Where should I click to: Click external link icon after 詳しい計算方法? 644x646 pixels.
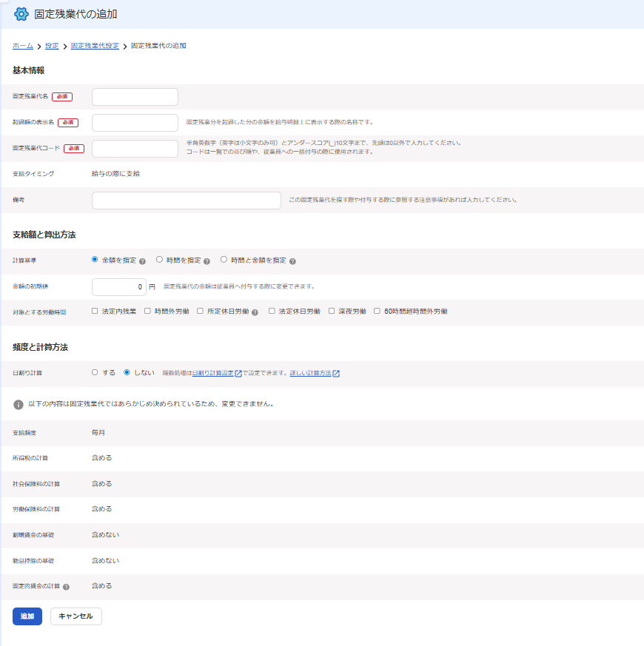coord(336,373)
